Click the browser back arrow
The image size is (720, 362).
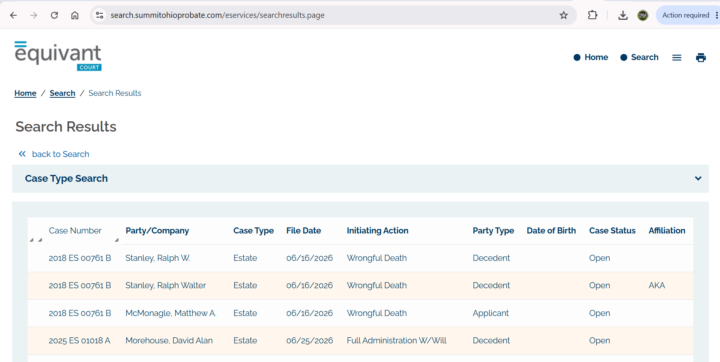13,15
